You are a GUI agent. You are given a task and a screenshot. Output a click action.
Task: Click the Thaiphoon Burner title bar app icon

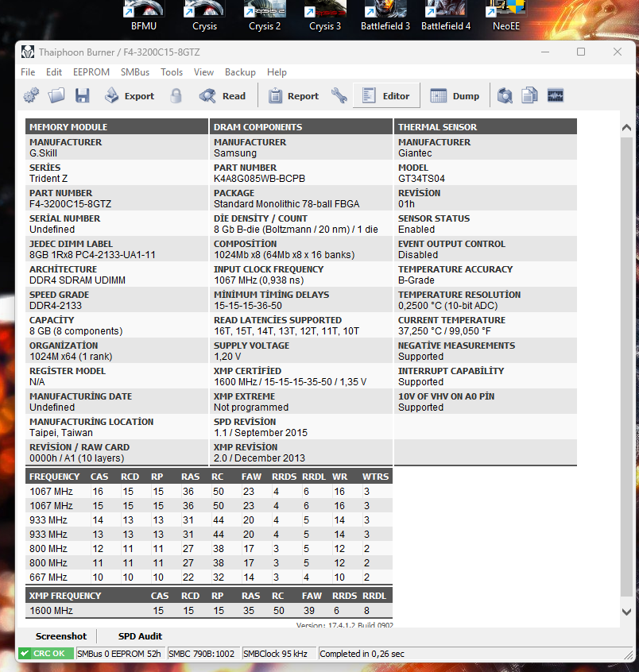(x=28, y=52)
